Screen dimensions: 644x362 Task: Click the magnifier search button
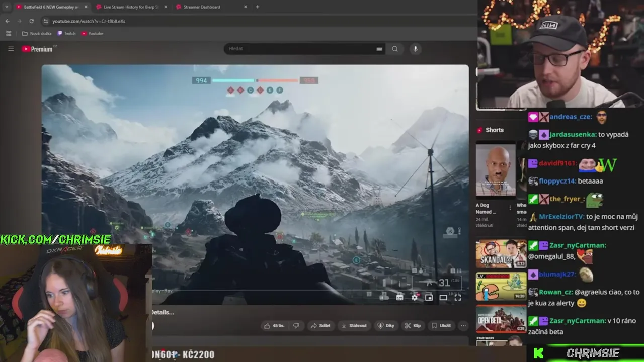tap(395, 49)
